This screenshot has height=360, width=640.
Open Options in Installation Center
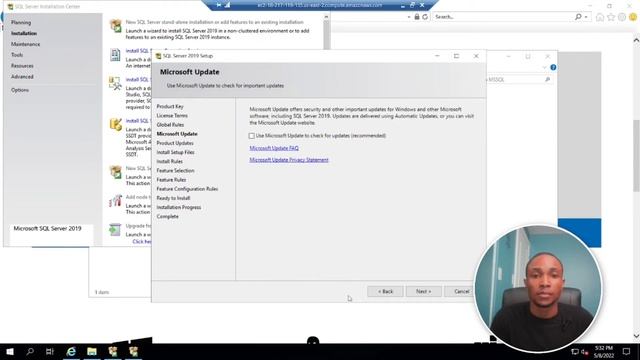20,90
